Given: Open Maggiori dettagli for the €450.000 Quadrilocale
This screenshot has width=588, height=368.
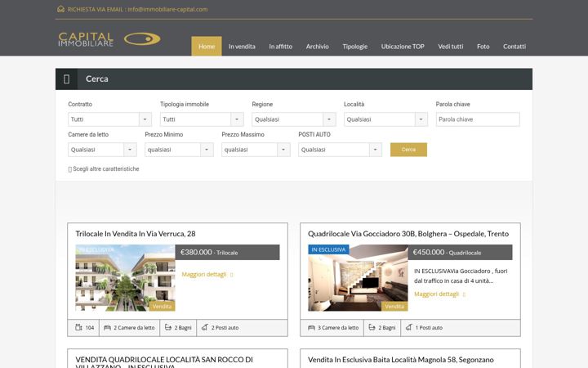Looking at the screenshot, I should 439,294.
